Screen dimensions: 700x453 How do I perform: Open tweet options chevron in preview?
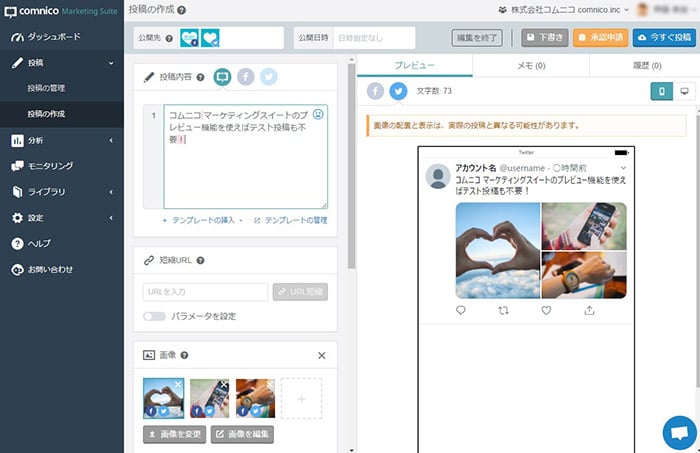point(624,168)
